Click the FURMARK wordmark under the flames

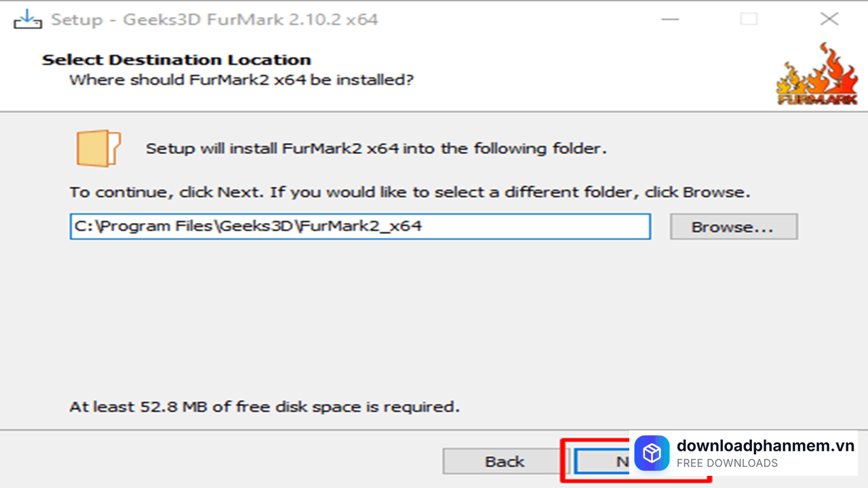pos(816,99)
